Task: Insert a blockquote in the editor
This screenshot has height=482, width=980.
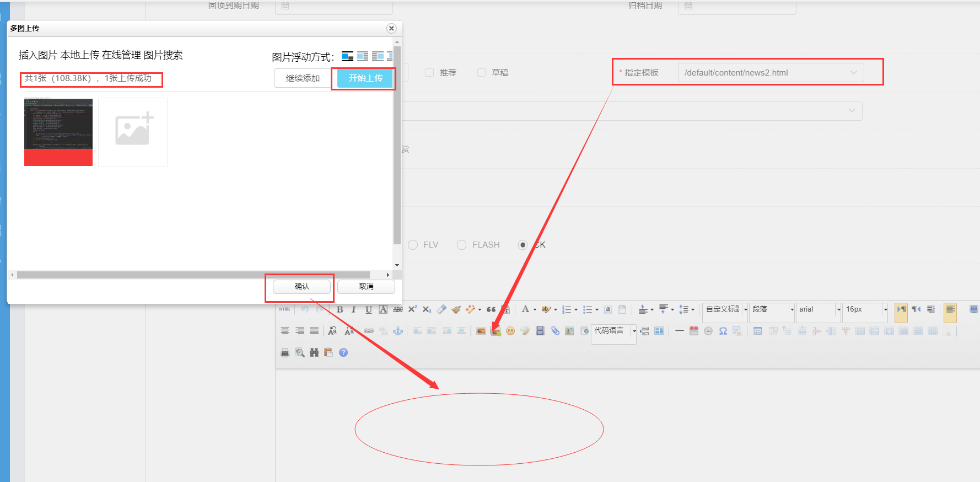Action: 491,309
